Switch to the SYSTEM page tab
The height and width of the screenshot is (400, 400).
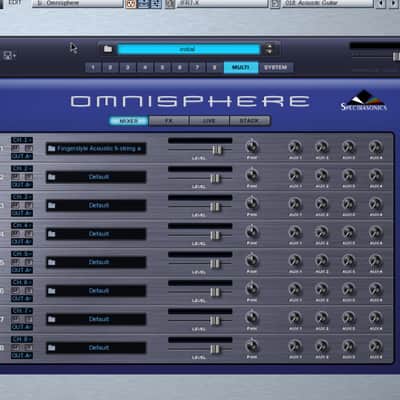pyautogui.click(x=276, y=67)
